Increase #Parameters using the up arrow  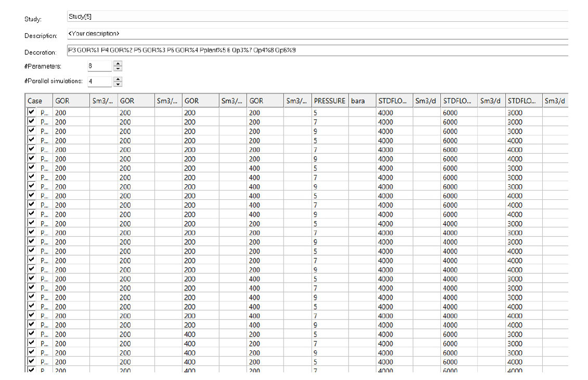[x=118, y=64]
